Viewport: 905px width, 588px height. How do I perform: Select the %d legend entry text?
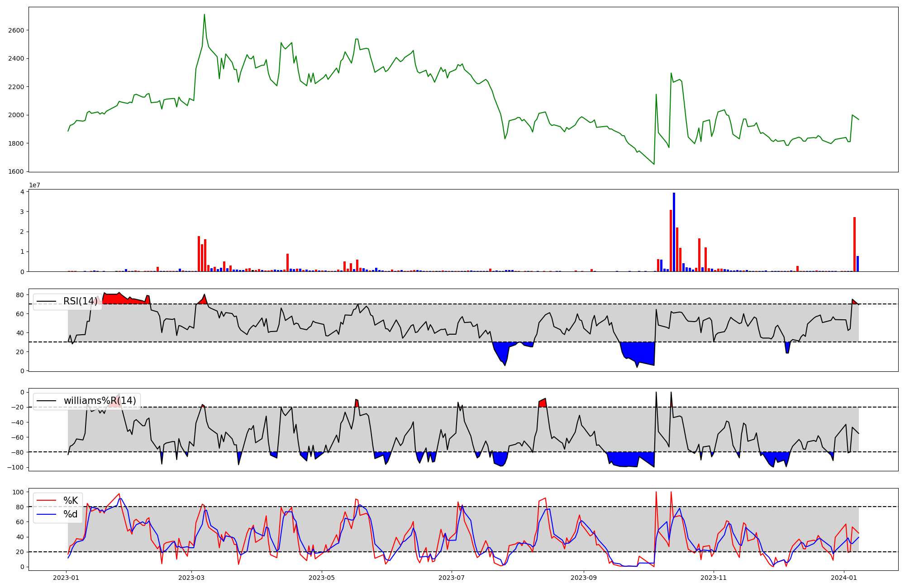pos(71,514)
